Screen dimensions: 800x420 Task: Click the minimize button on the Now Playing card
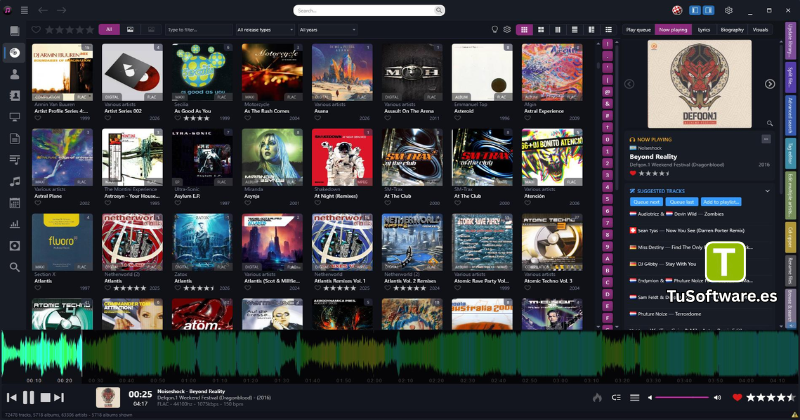(x=766, y=139)
